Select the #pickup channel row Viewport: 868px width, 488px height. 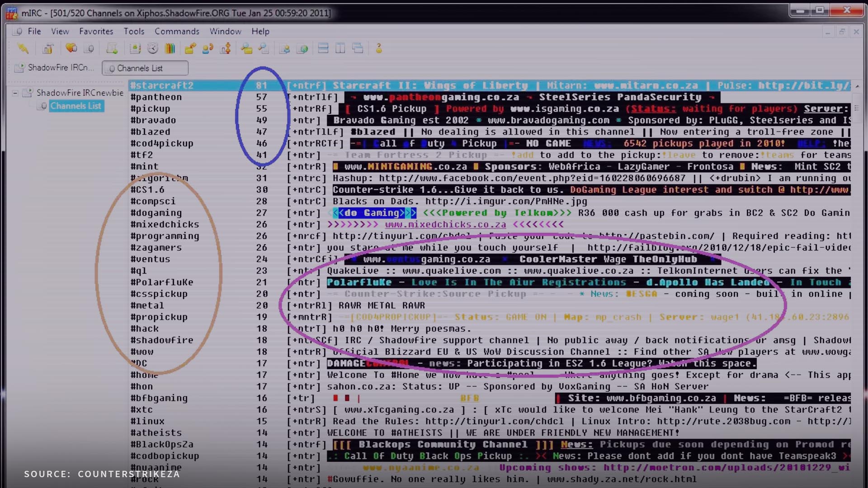490,108
